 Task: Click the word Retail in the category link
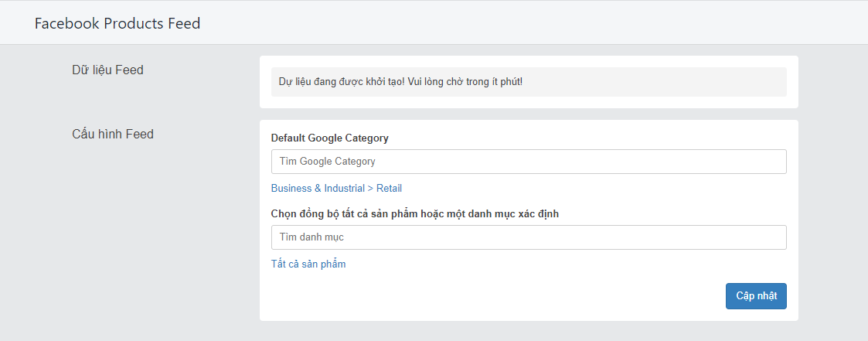[389, 188]
